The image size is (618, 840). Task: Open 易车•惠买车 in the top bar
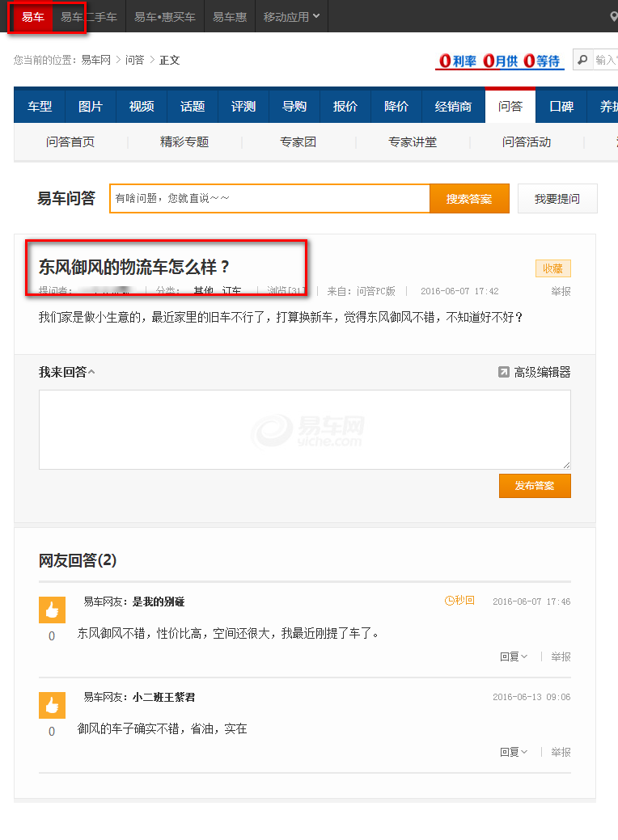coord(165,17)
